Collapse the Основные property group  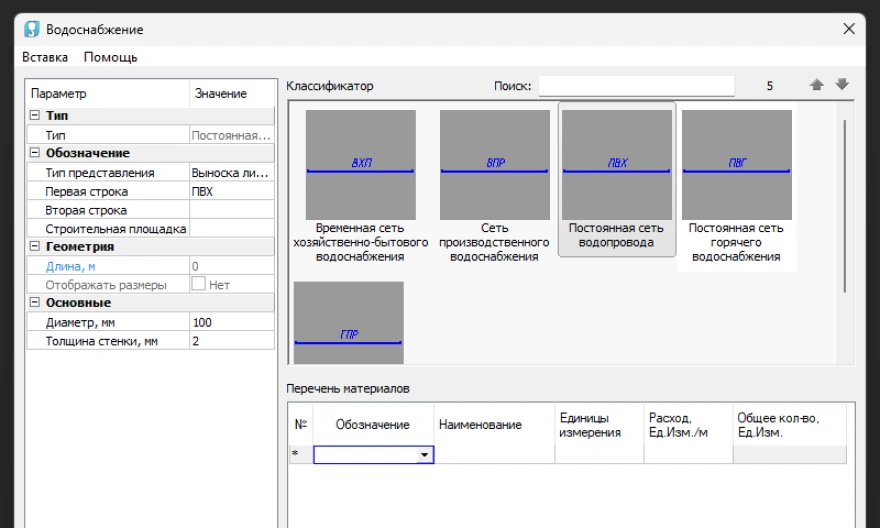(x=35, y=303)
